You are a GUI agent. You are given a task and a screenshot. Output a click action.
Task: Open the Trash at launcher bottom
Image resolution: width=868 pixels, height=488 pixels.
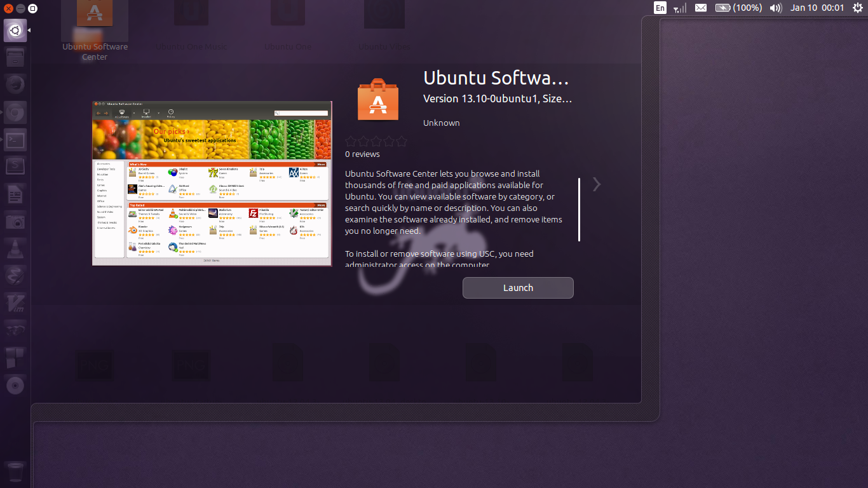pos(15,472)
